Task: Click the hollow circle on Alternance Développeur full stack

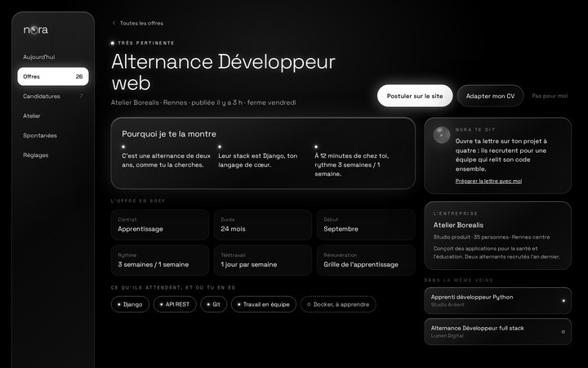Action: pyautogui.click(x=563, y=332)
